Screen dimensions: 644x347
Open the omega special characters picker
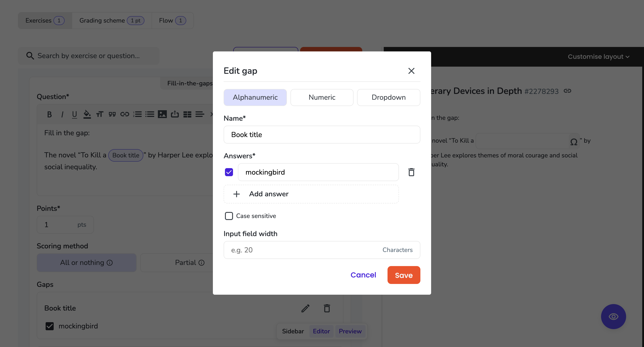[574, 142]
